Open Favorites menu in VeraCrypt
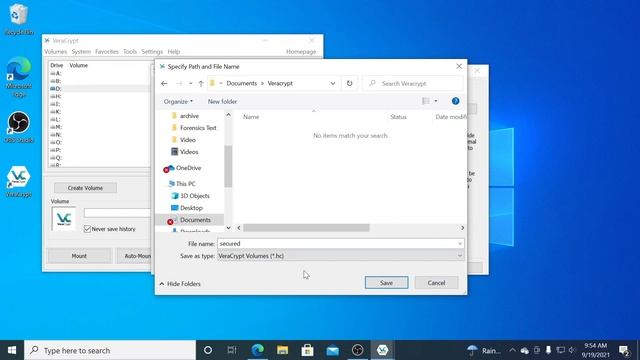Screen dimensions: 640x360 pos(107,51)
